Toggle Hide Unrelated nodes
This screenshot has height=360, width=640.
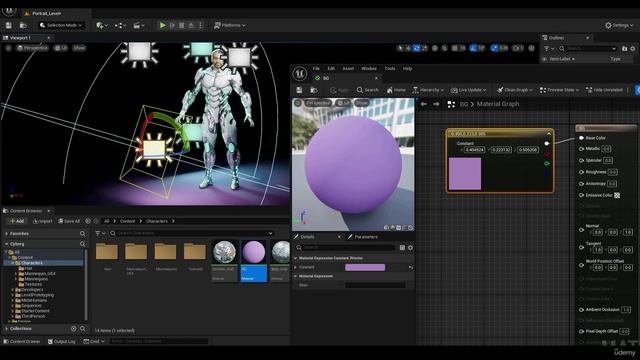604,90
